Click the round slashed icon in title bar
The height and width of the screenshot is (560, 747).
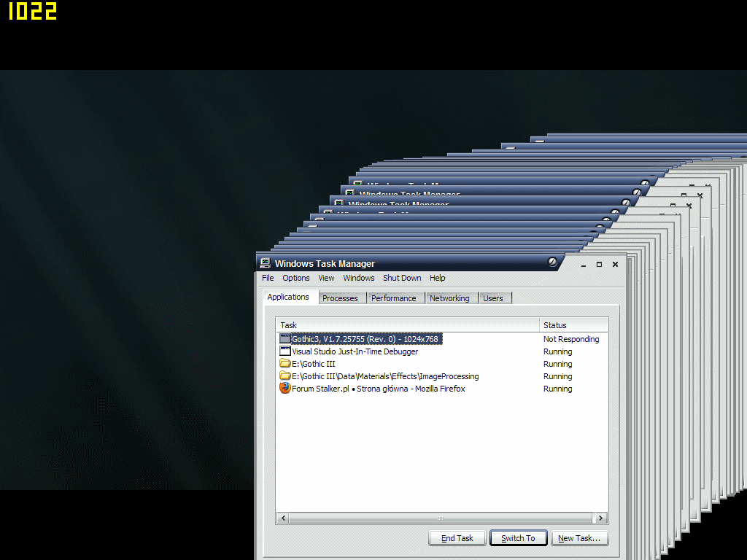tap(552, 262)
